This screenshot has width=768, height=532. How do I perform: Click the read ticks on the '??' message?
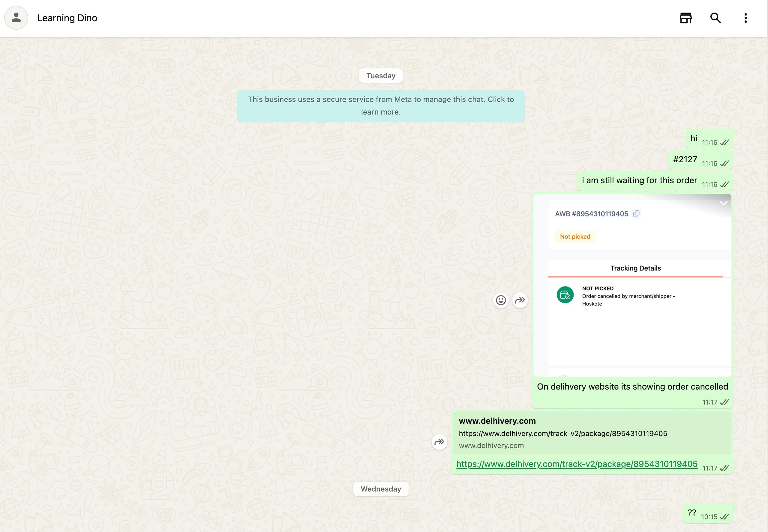(x=724, y=517)
